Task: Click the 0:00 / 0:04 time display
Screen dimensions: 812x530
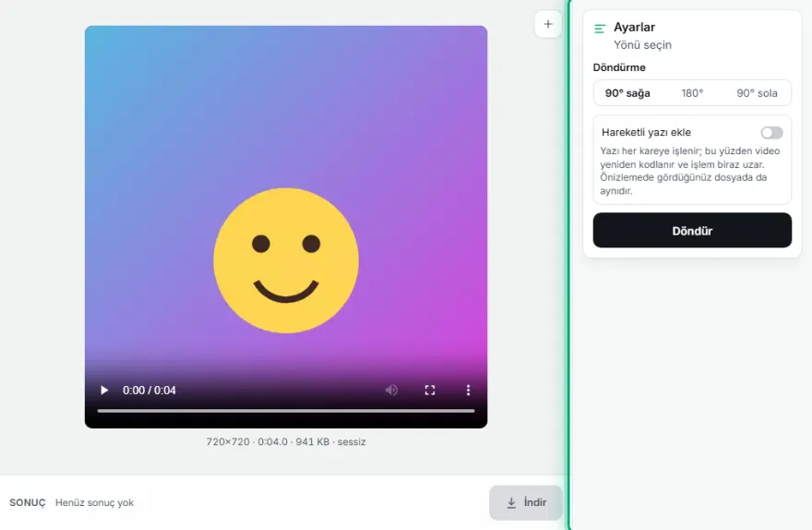Action: pos(149,391)
